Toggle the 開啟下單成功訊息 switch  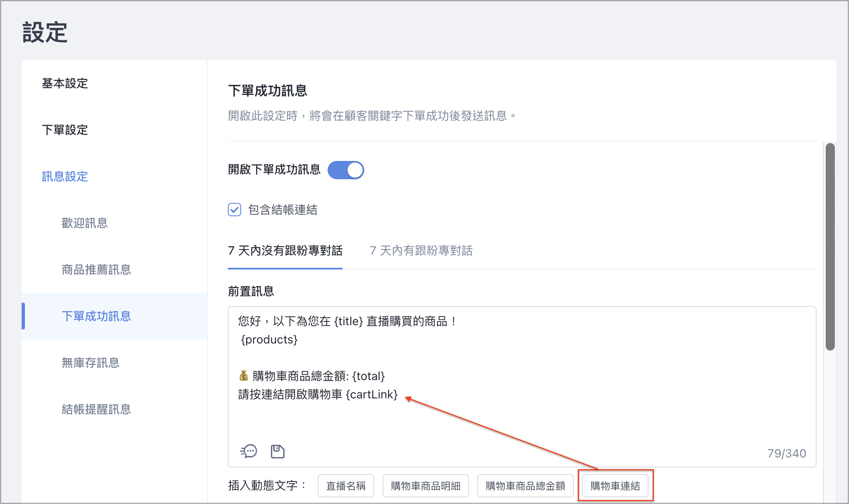coord(346,170)
